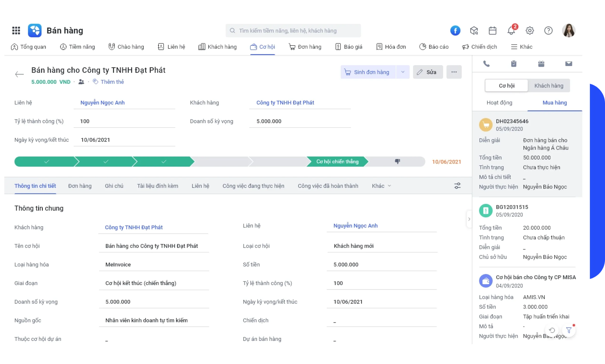Image resolution: width=605 pixels, height=364 pixels.
Task: Open the apps grid launcher
Action: tap(16, 31)
